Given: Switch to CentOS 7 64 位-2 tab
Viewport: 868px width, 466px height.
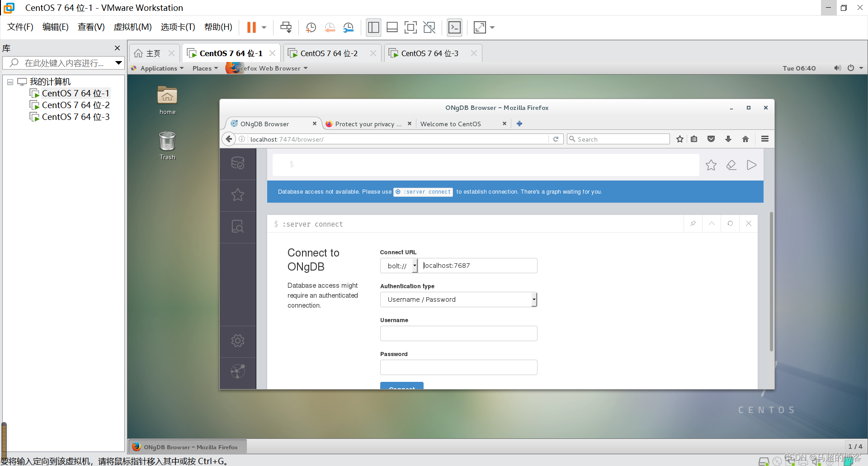Looking at the screenshot, I should 332,53.
